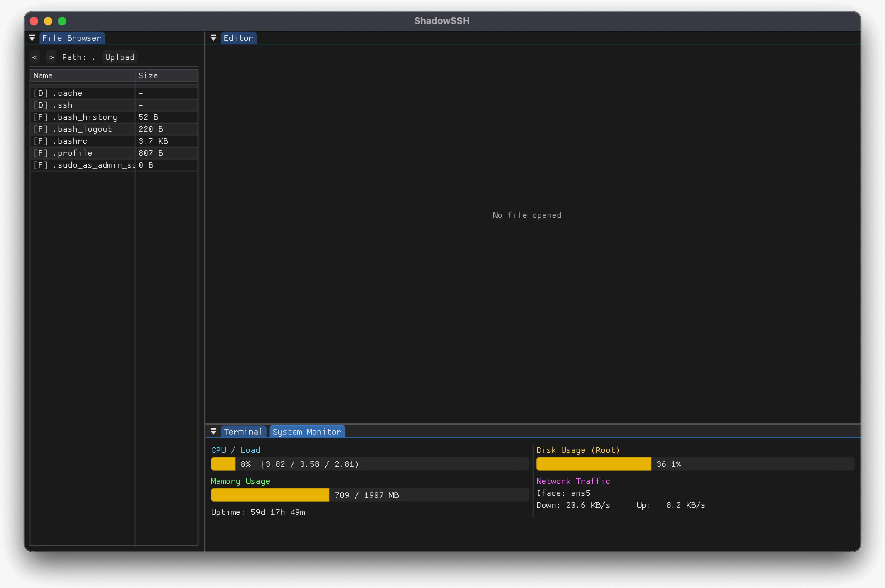Click the Disk Usage progress bar
This screenshot has width=885, height=588.
(x=695, y=464)
